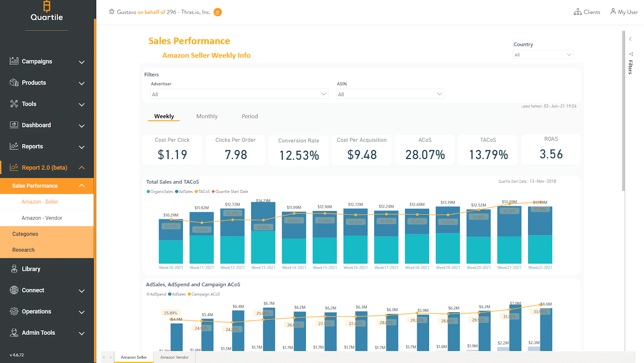Open the Advertiser filter dropdown

[x=239, y=94]
